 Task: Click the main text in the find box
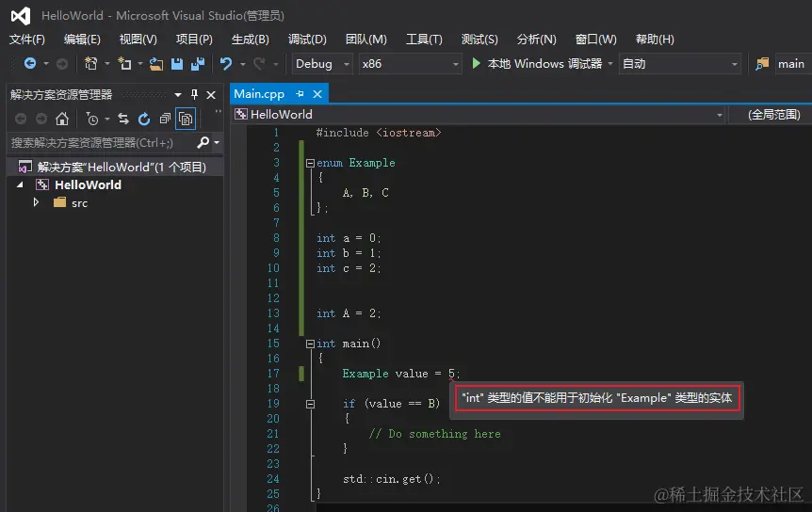[790, 64]
